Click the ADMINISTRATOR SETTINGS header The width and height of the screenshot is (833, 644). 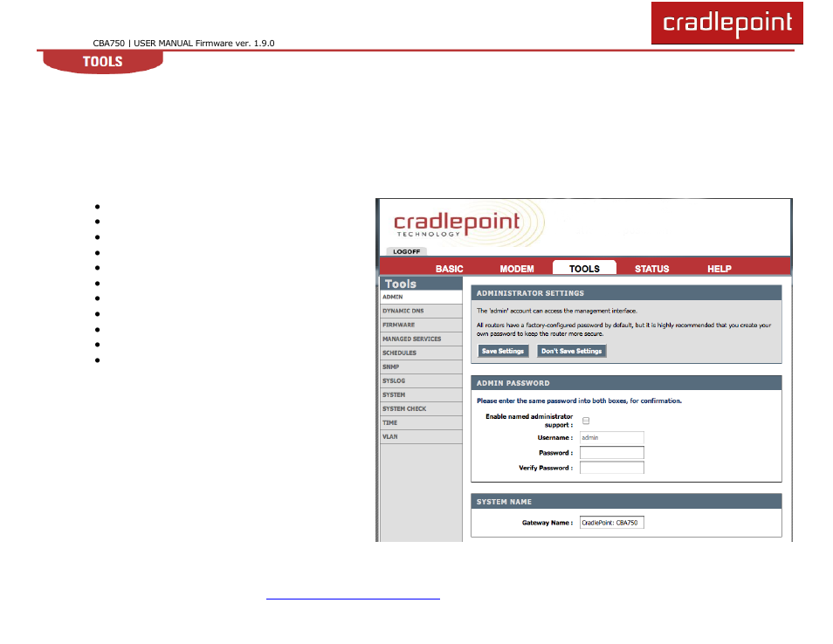[626, 293]
